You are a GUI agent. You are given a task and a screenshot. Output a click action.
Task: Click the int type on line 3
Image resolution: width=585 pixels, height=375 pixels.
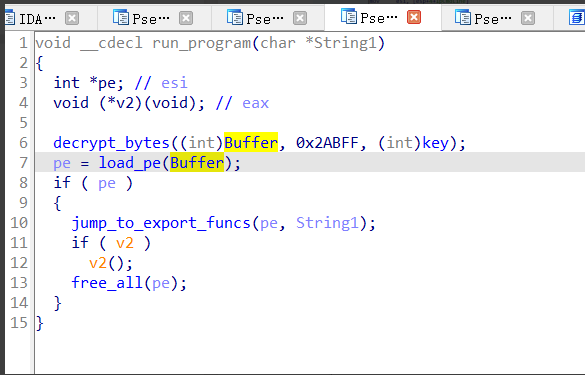(66, 83)
